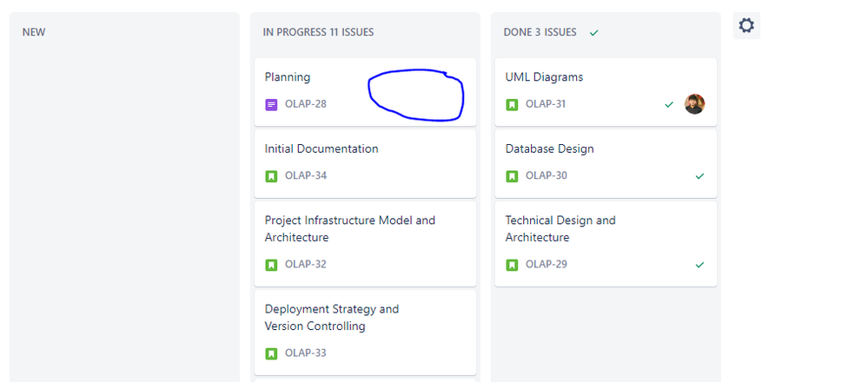Open Deployment Strategy and Version Controlling card

tap(365, 333)
